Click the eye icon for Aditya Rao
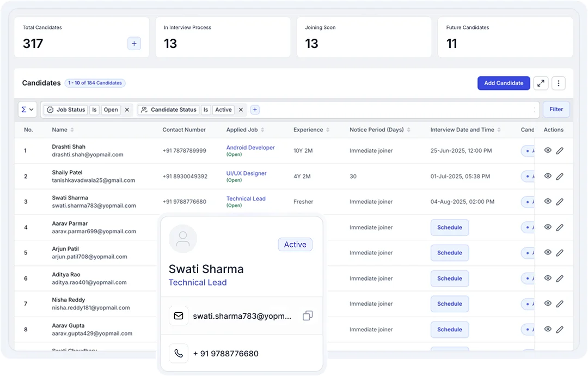The width and height of the screenshot is (588, 376). 548,278
